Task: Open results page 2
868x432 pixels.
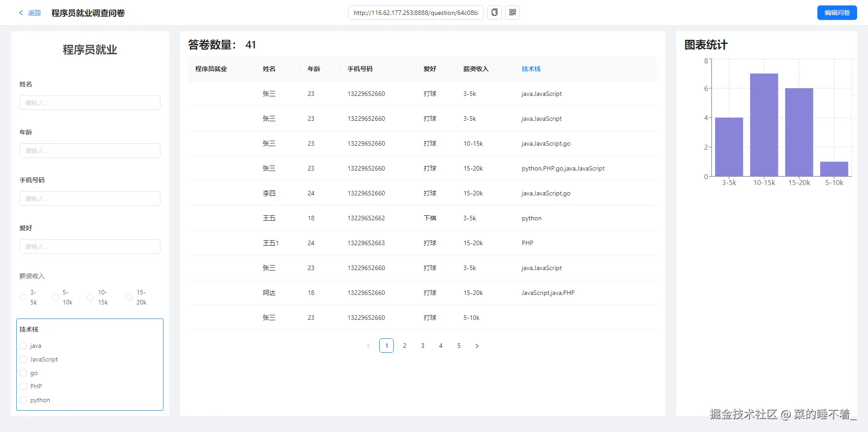Action: [405, 346]
